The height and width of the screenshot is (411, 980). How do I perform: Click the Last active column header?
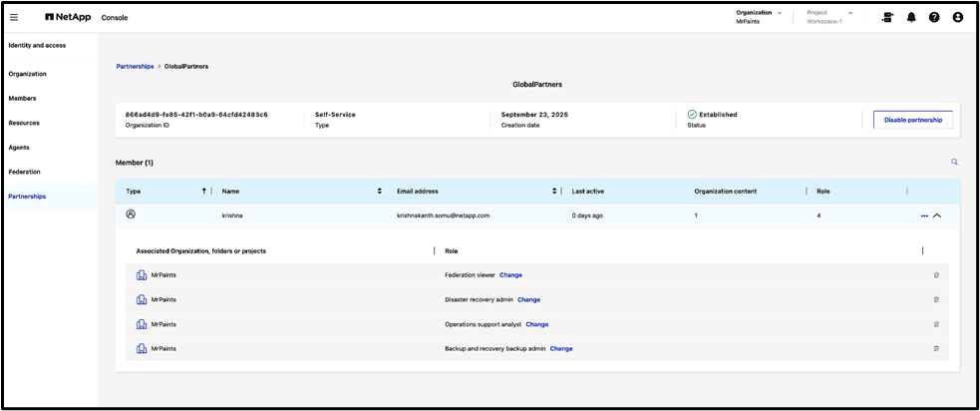[587, 191]
